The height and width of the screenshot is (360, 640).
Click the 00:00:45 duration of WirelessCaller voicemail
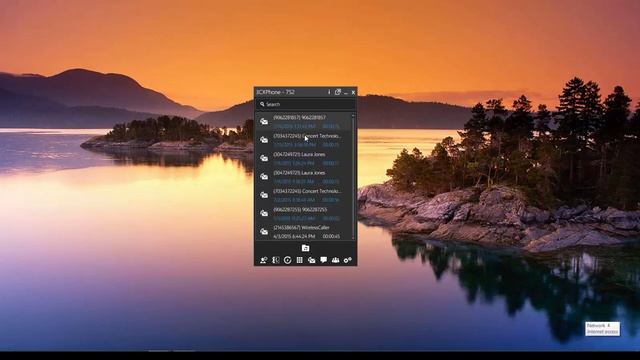tap(331, 236)
